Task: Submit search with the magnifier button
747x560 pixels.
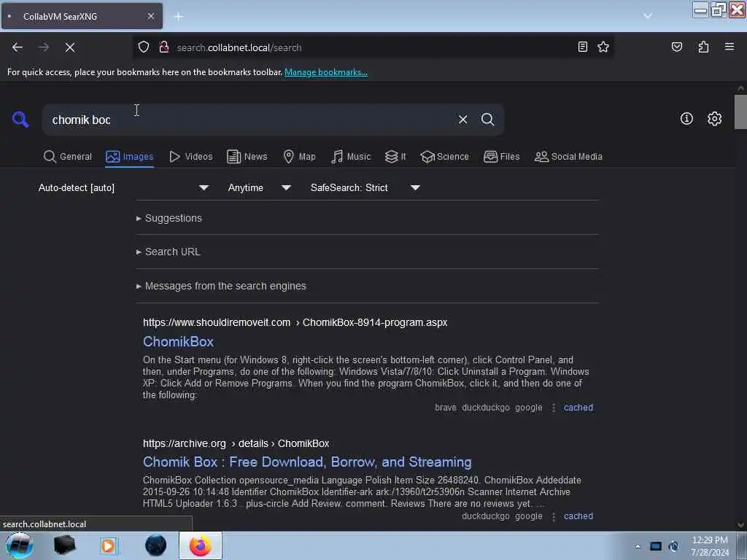Action: [487, 120]
